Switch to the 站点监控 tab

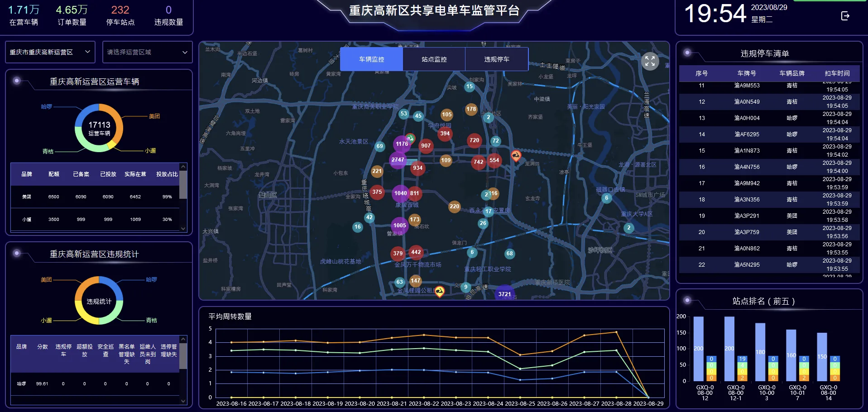[434, 59]
